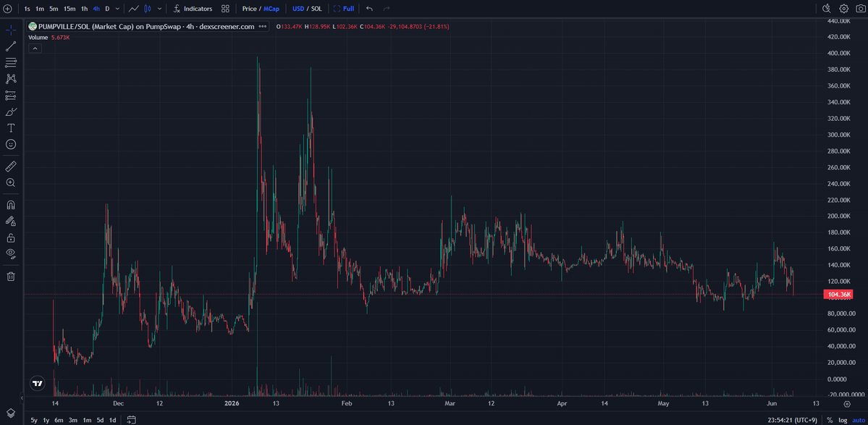Click the TradingView logo on chart
868x425 pixels.
coord(37,384)
